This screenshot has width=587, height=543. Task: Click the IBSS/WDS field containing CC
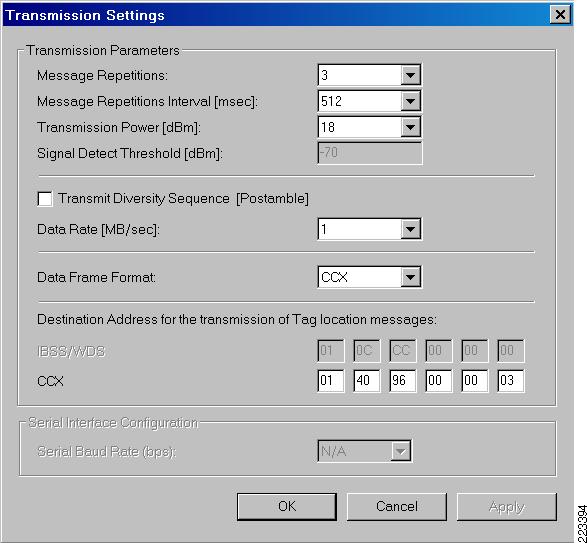pyautogui.click(x=402, y=351)
